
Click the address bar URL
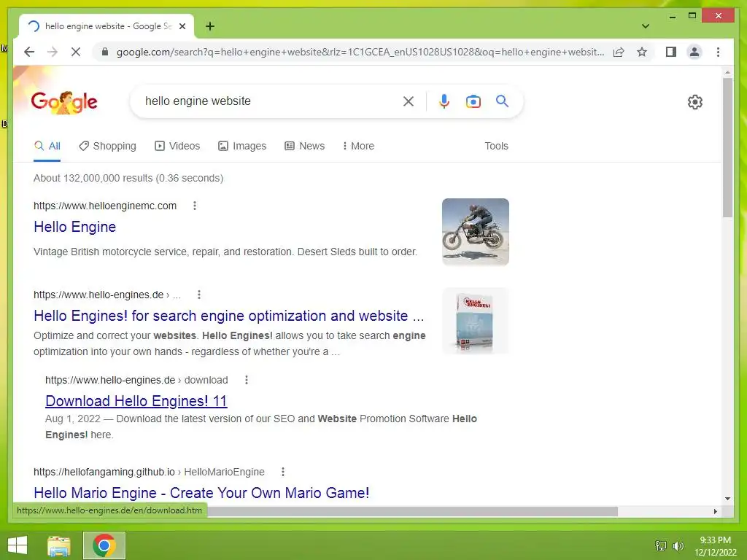pos(360,52)
